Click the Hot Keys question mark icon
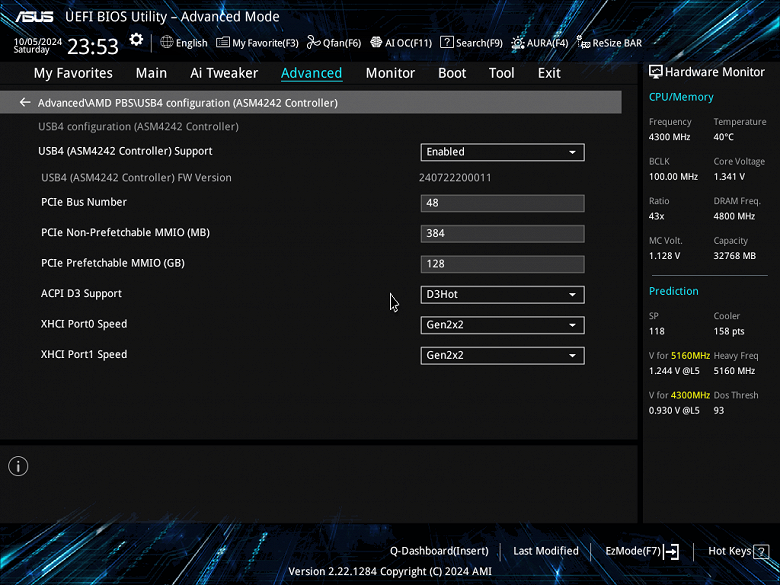 point(761,551)
